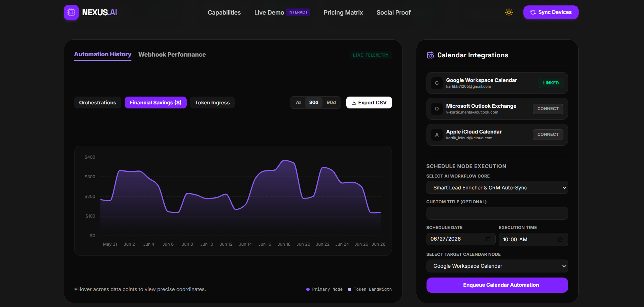Open the Target Calendar Node dropdown
The height and width of the screenshot is (307, 644).
[x=497, y=266]
